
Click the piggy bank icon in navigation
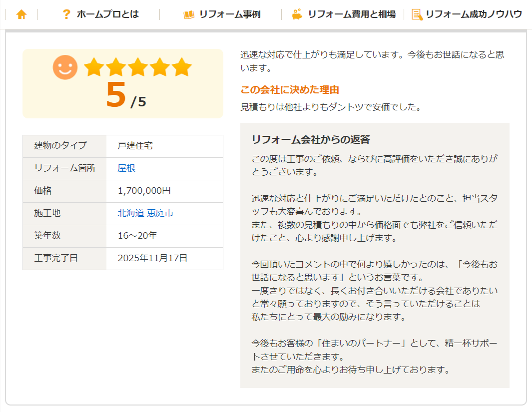(297, 14)
